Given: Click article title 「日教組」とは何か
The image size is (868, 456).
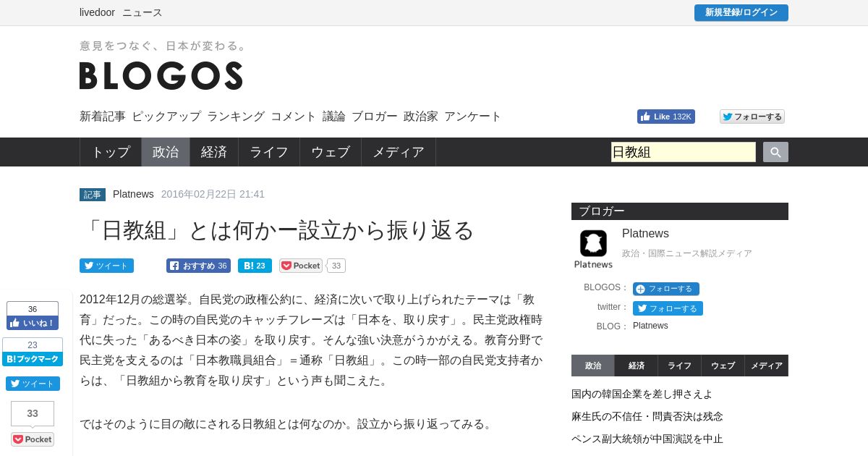Looking at the screenshot, I should (x=276, y=230).
